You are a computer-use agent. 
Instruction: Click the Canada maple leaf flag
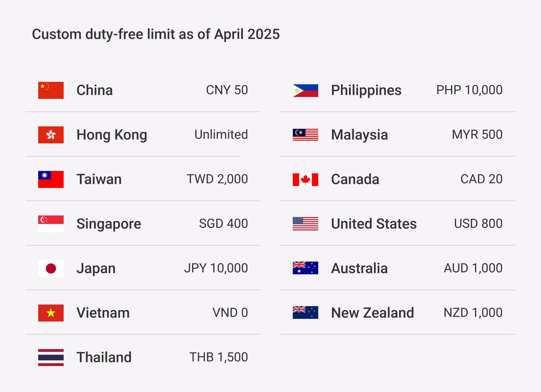[305, 179]
